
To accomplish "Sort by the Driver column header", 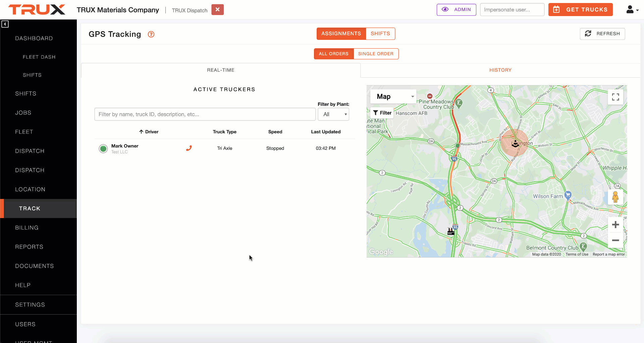I will [x=149, y=132].
